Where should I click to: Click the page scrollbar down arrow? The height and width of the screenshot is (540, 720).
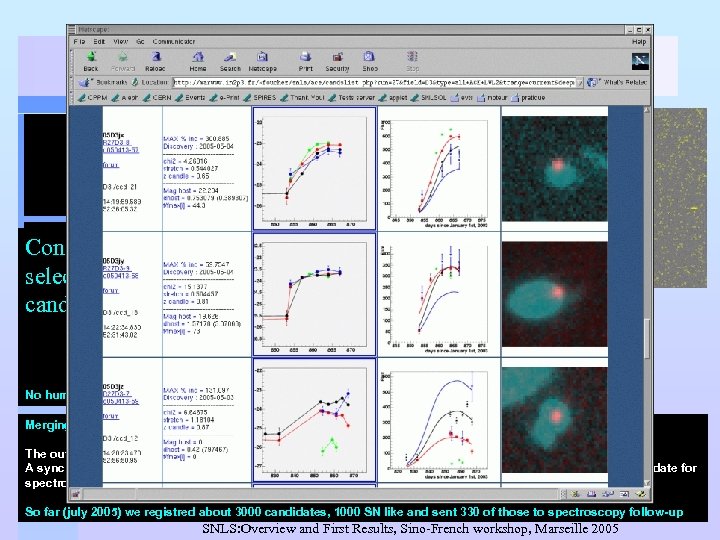(647, 483)
